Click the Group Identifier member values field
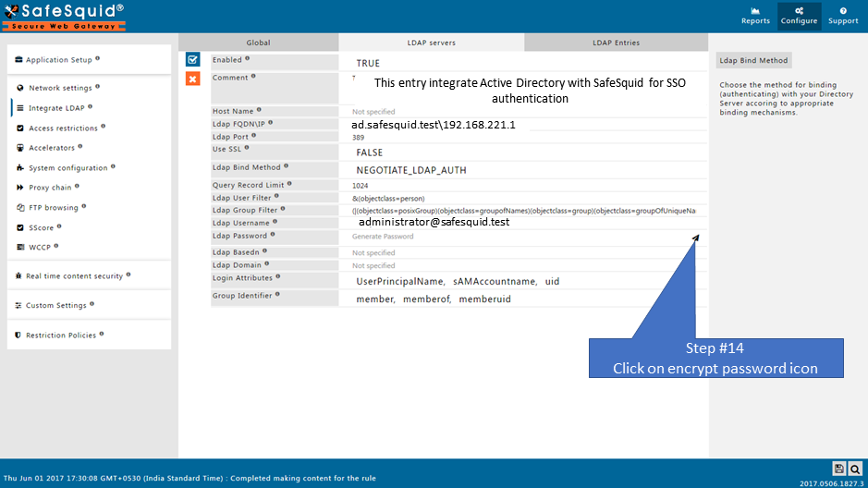Image resolution: width=868 pixels, height=488 pixels. [523, 299]
